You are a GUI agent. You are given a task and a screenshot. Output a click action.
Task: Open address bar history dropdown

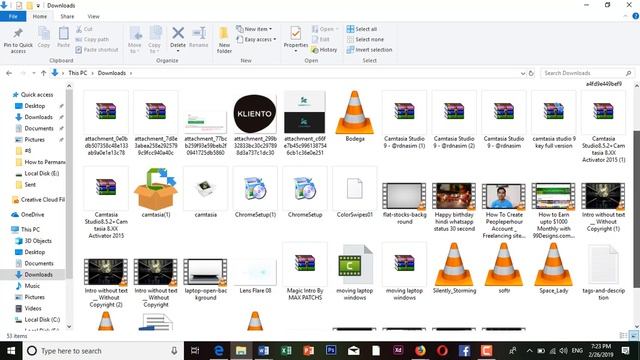(523, 73)
